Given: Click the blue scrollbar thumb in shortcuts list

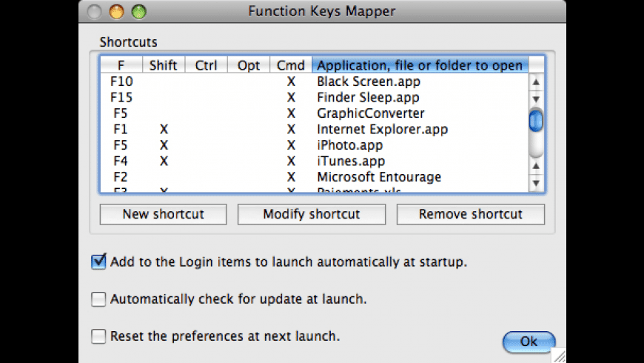Looking at the screenshot, I should pyautogui.click(x=536, y=119).
